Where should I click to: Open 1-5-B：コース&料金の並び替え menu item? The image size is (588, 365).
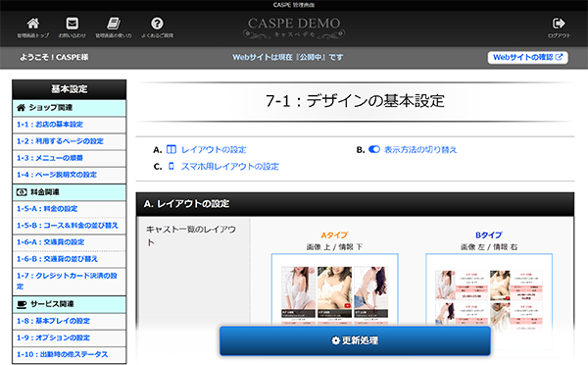pyautogui.click(x=70, y=226)
